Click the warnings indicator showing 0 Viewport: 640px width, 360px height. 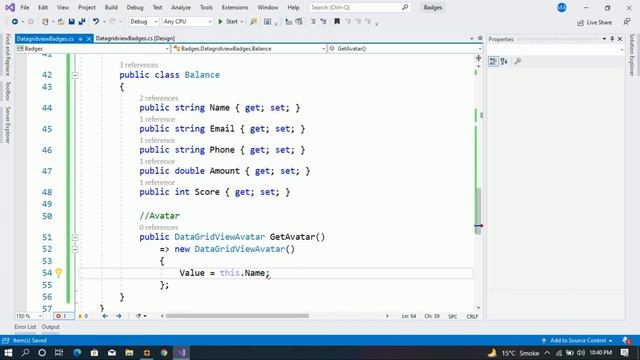coord(83,316)
